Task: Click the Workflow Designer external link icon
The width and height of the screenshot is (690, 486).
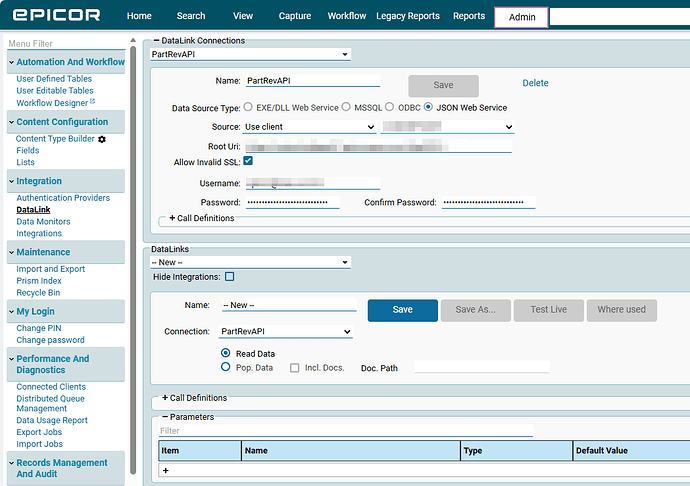Action: coord(92,101)
